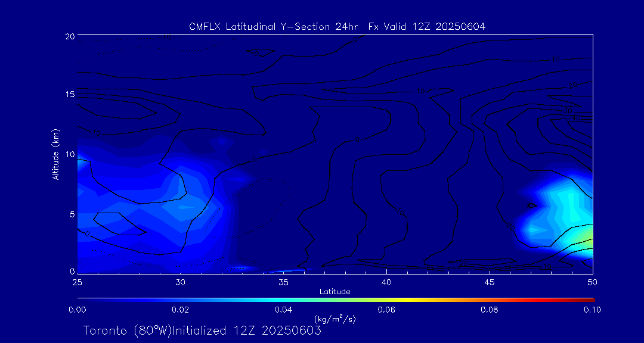Image resolution: width=644 pixels, height=343 pixels.
Task: Click the altitude tick label 5
Action: coord(72,214)
